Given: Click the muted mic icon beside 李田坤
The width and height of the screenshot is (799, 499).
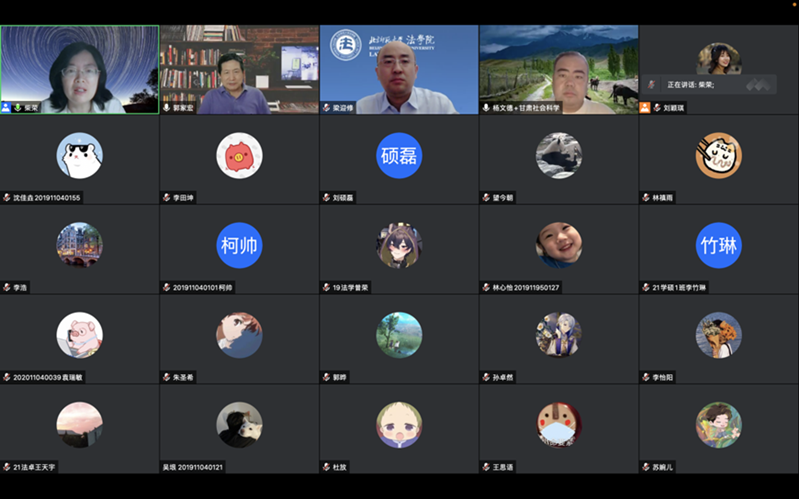Looking at the screenshot, I should click(x=166, y=198).
